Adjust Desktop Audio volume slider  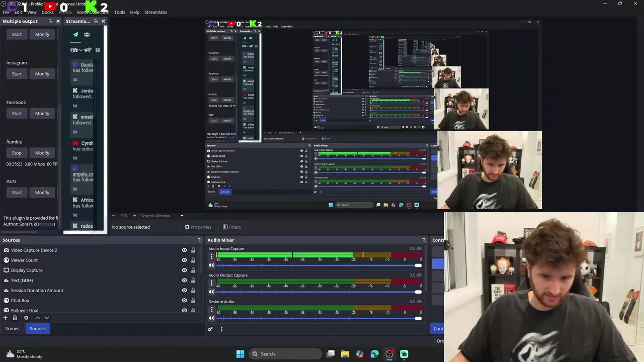(x=317, y=318)
